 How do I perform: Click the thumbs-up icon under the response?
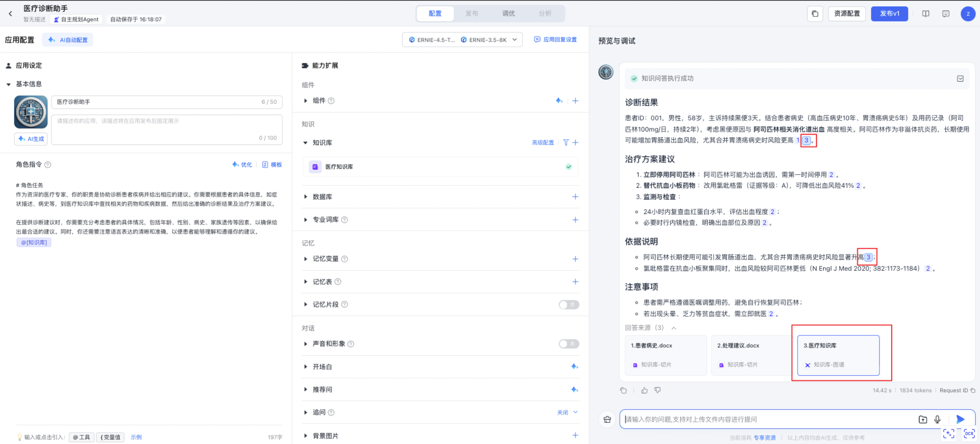point(644,390)
